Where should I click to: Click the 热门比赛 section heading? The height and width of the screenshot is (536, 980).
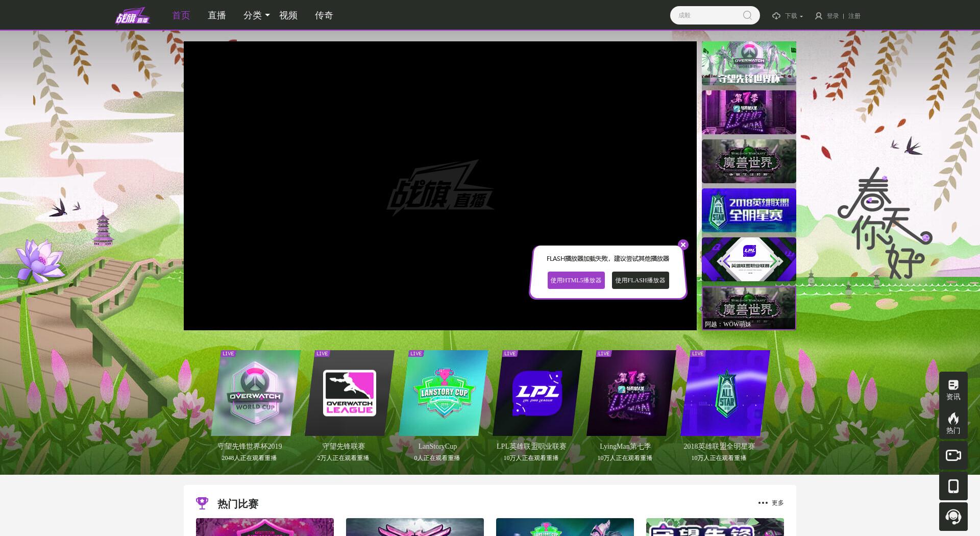(x=238, y=504)
